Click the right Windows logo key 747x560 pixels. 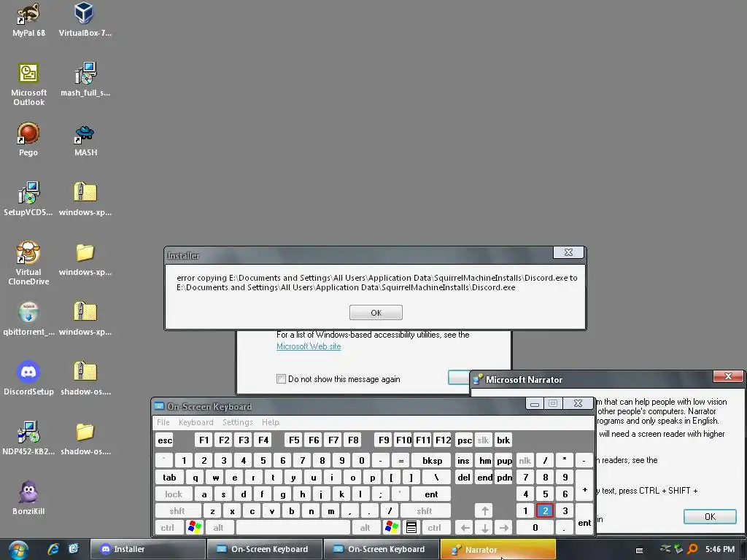392,528
